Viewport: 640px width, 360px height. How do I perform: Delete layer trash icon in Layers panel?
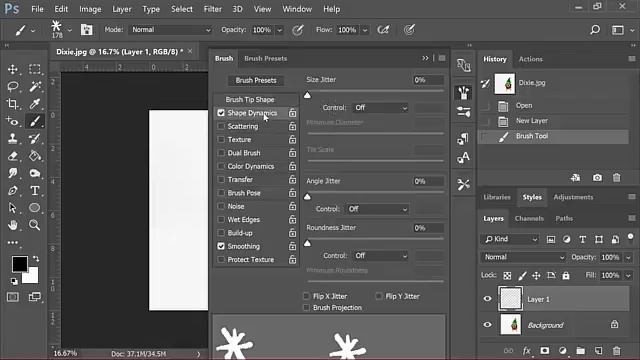pos(616,351)
